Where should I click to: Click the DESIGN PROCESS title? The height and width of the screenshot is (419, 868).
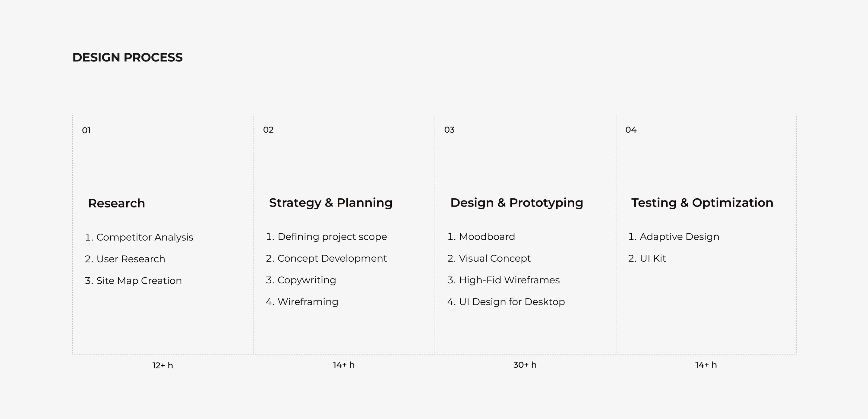point(127,57)
